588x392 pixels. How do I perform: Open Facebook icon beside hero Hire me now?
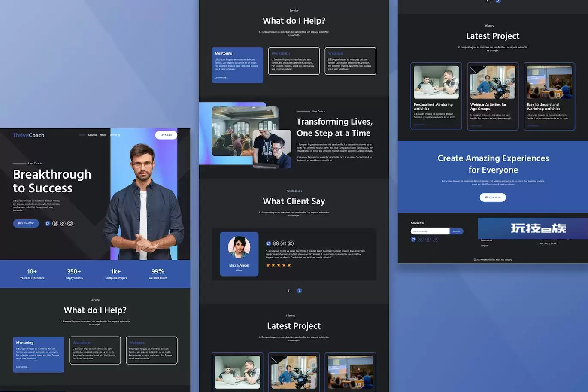pyautogui.click(x=63, y=223)
